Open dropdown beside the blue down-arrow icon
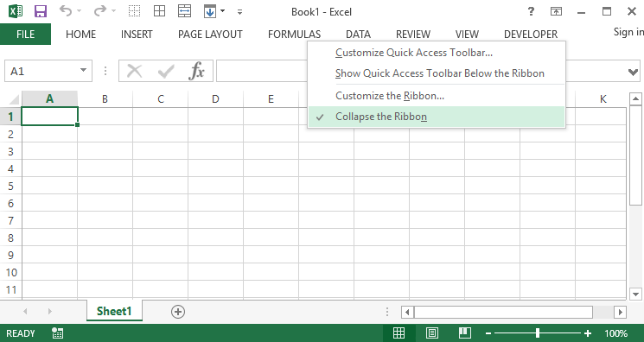The image size is (644, 342). (223, 11)
